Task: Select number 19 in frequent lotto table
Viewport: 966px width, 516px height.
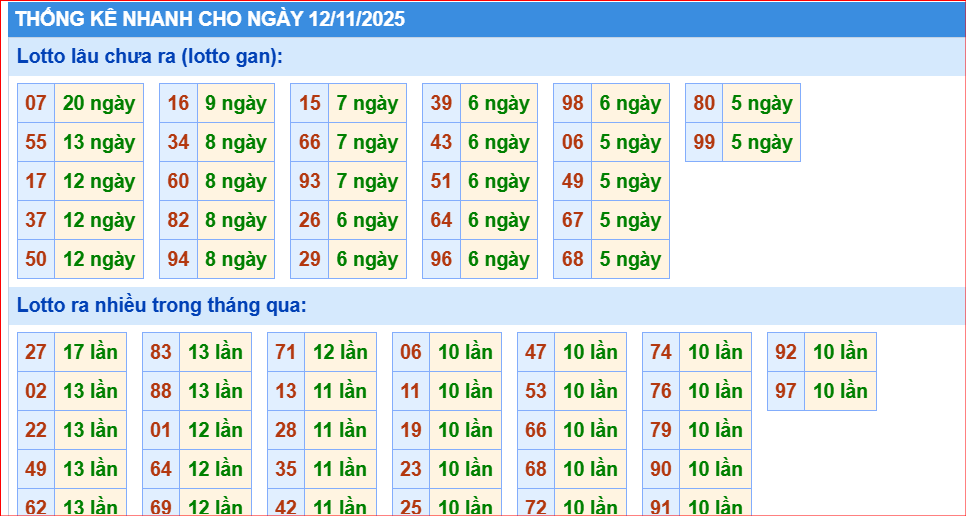Action: 411,430
